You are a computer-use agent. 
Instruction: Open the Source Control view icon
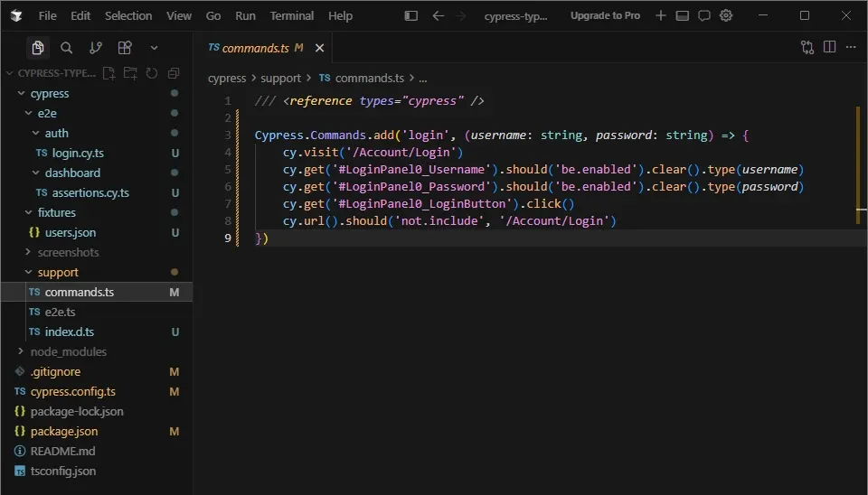coord(96,48)
